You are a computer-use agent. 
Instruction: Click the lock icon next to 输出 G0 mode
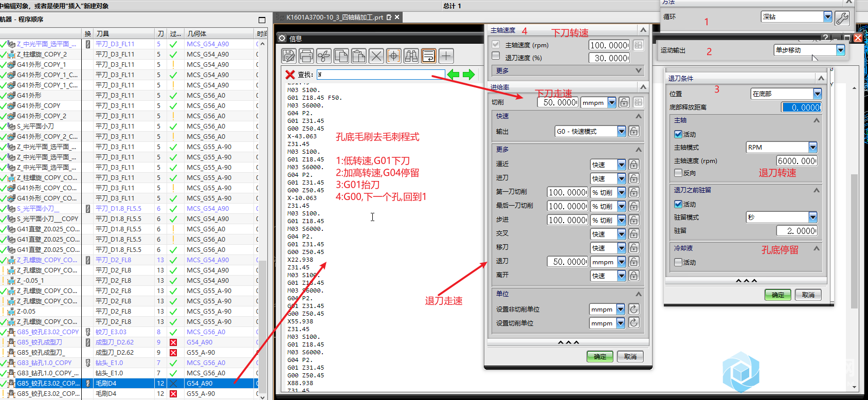(x=634, y=131)
